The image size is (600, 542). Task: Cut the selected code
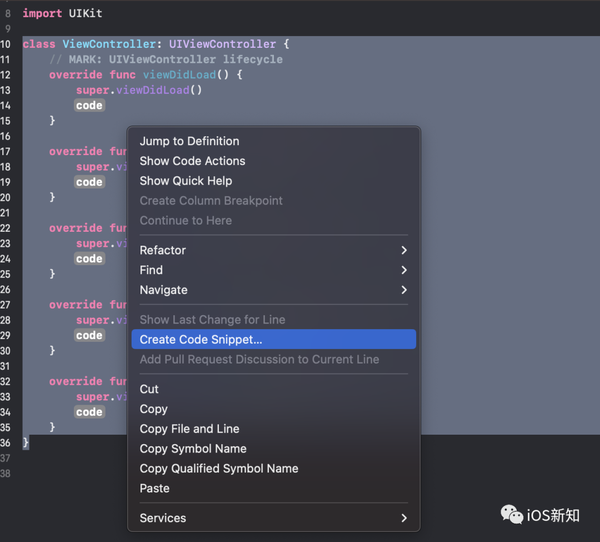[x=149, y=389]
